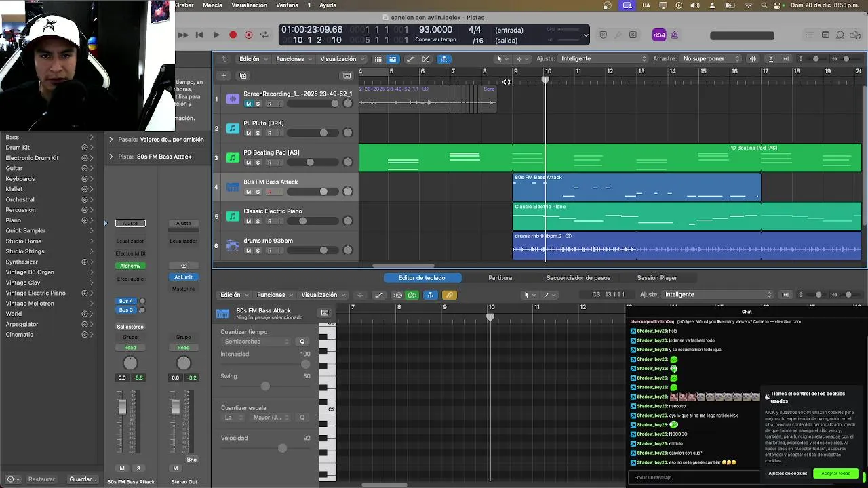The width and height of the screenshot is (868, 488).
Task: Click the add new track plus button
Action: 224,75
